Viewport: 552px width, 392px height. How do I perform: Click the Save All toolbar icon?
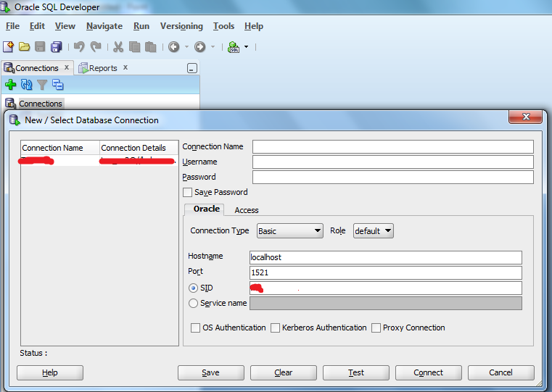[57, 47]
